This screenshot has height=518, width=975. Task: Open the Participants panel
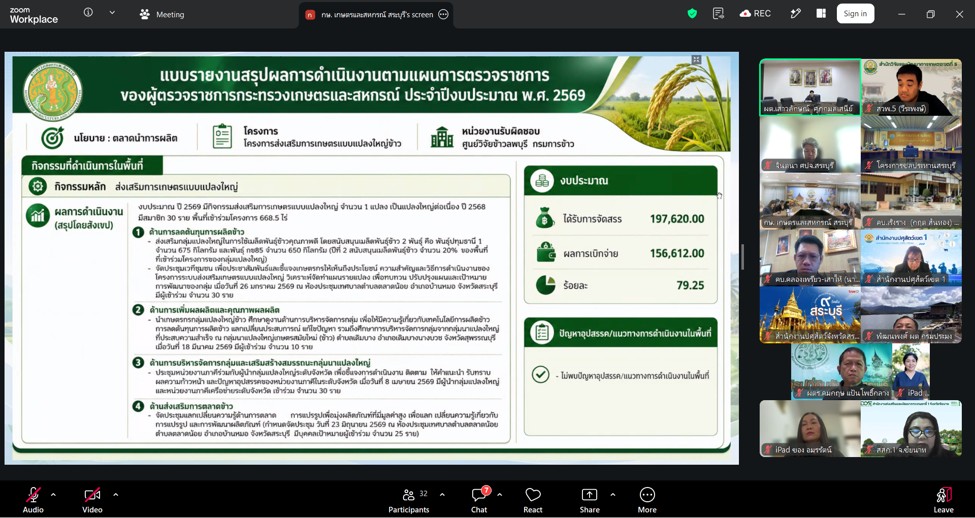(409, 500)
